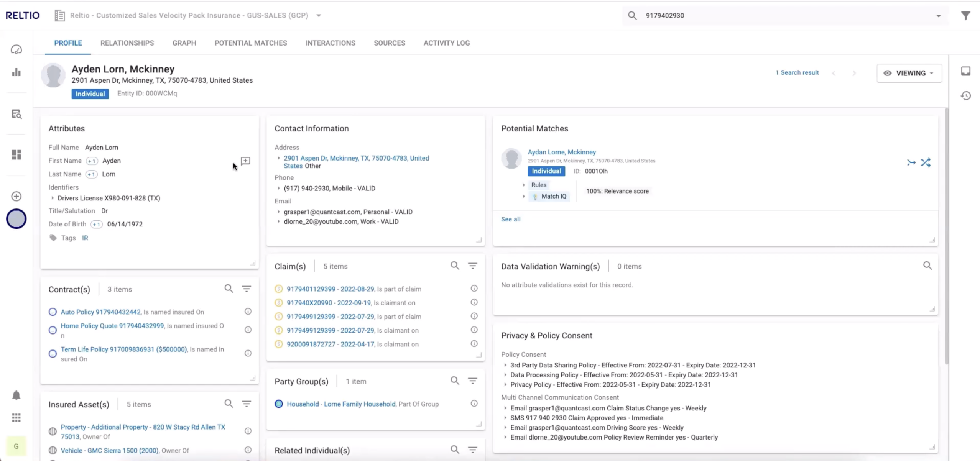
Task: Click the First Name +1 values badge
Action: 92,161
